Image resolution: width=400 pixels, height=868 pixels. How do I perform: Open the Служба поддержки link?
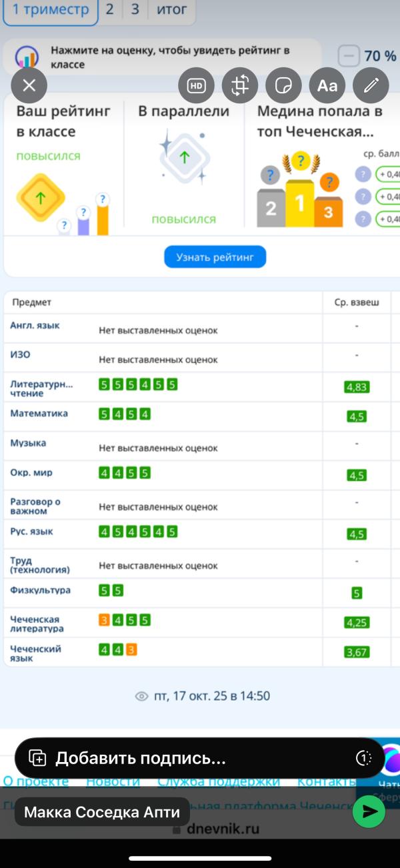coord(219,781)
